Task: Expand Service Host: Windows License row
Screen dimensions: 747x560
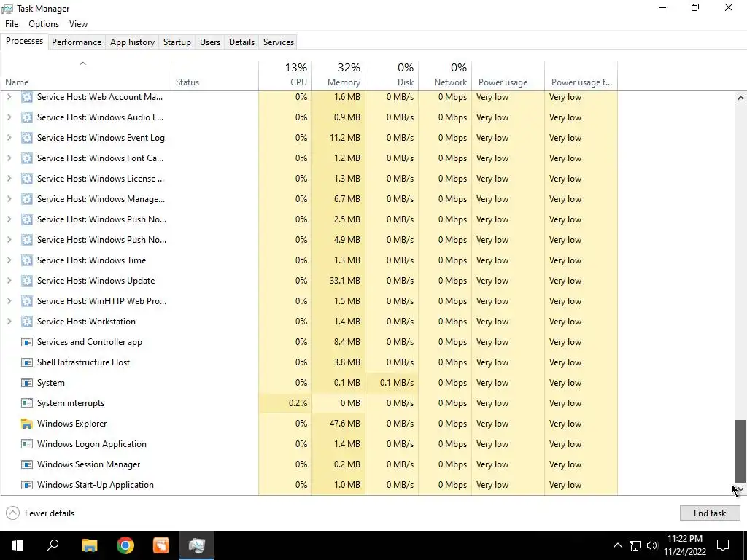Action: tap(9, 179)
